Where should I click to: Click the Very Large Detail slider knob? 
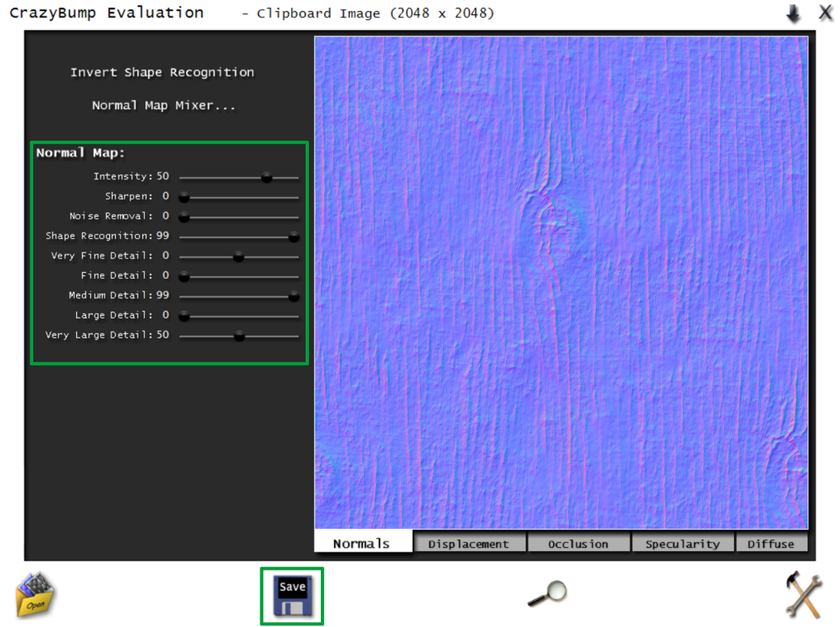tap(239, 336)
